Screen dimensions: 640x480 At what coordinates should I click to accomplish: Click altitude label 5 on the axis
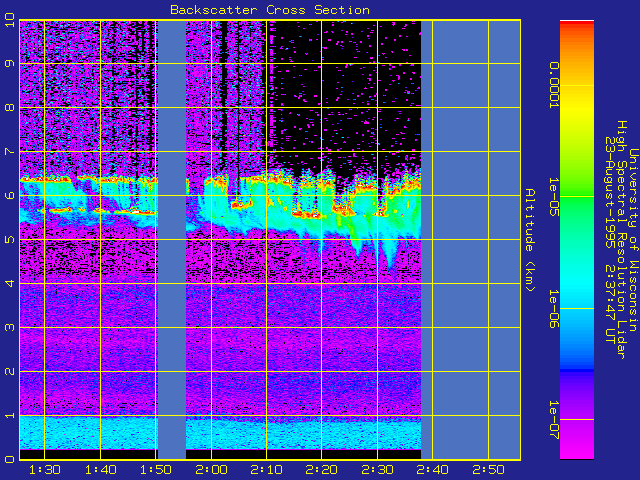coord(10,240)
